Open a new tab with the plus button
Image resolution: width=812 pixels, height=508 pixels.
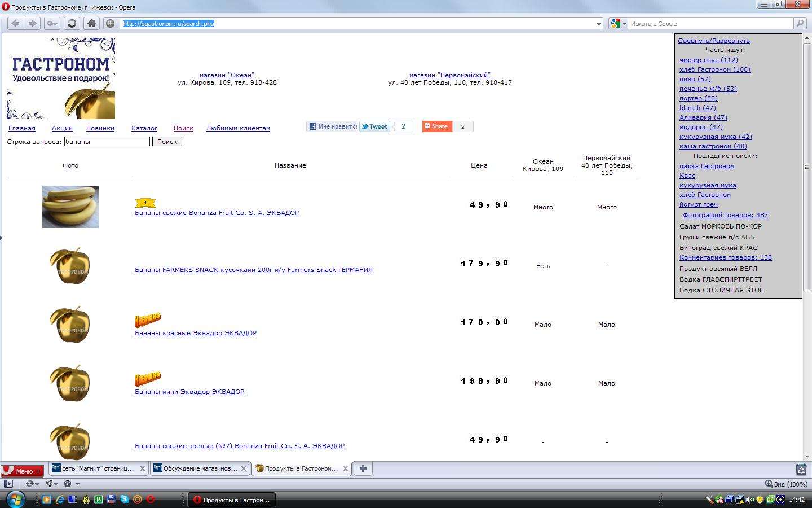(363, 468)
